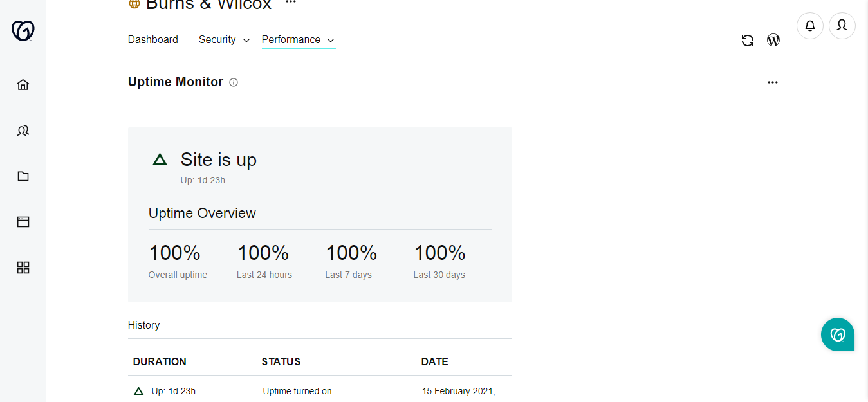Click the sync refresh icon

click(x=748, y=41)
